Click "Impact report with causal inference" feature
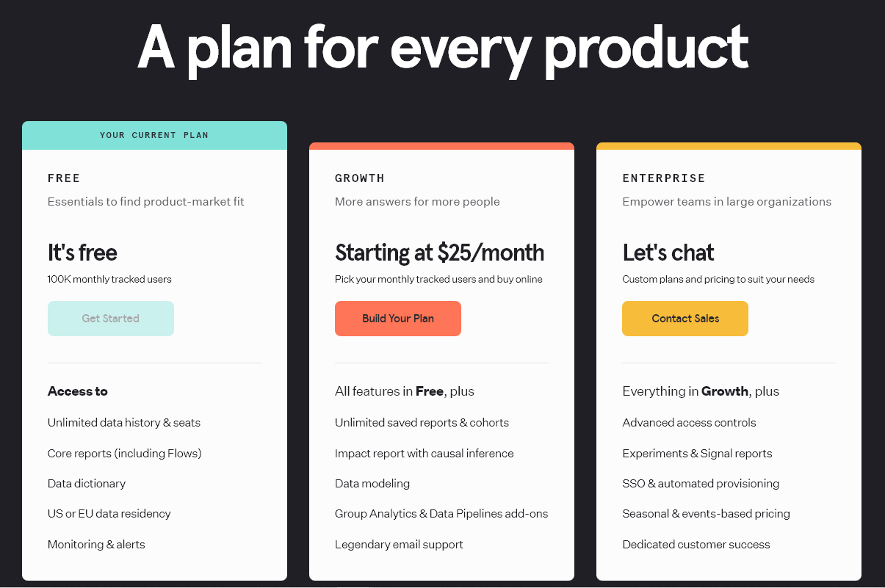This screenshot has width=885, height=588. point(425,454)
